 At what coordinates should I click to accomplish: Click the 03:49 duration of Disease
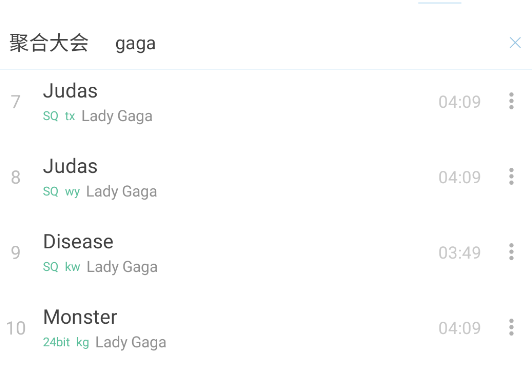[x=459, y=253]
